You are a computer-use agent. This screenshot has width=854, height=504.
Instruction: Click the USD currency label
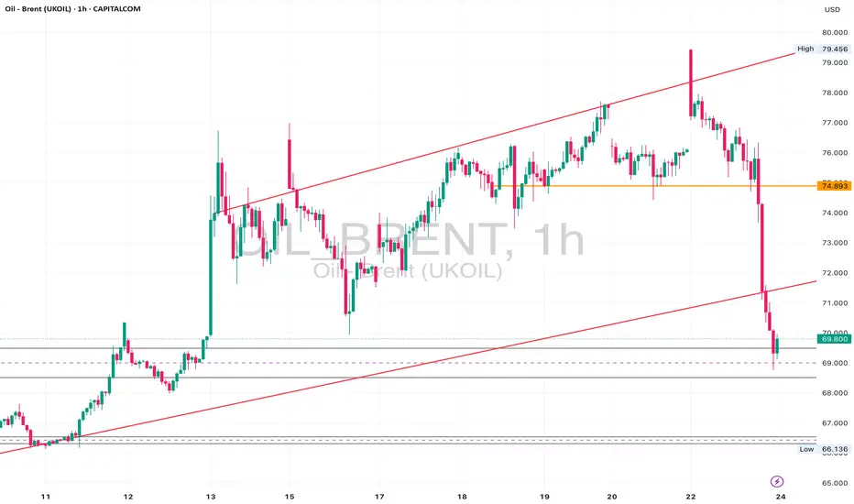click(x=832, y=9)
